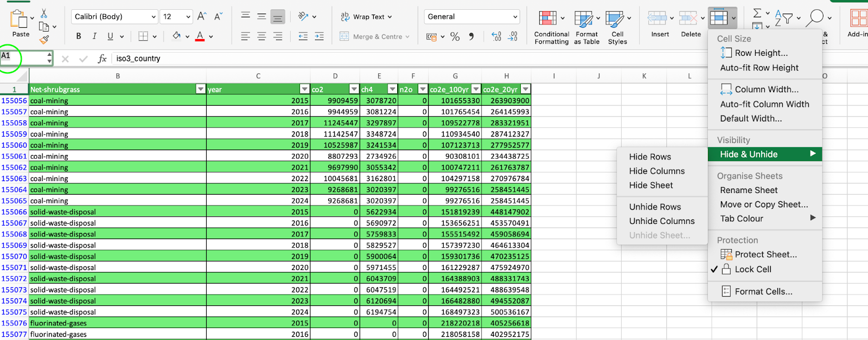Open the Add-ins icon
The image size is (868, 340).
click(858, 22)
